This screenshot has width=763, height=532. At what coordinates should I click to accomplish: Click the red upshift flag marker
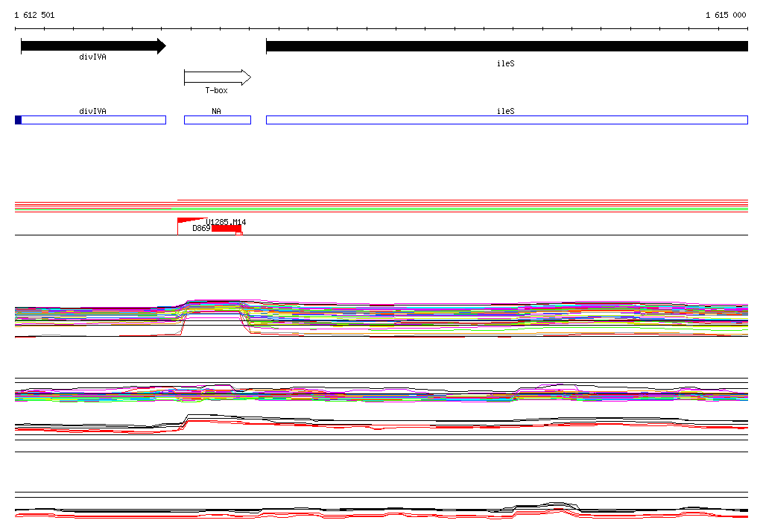pyautogui.click(x=191, y=221)
